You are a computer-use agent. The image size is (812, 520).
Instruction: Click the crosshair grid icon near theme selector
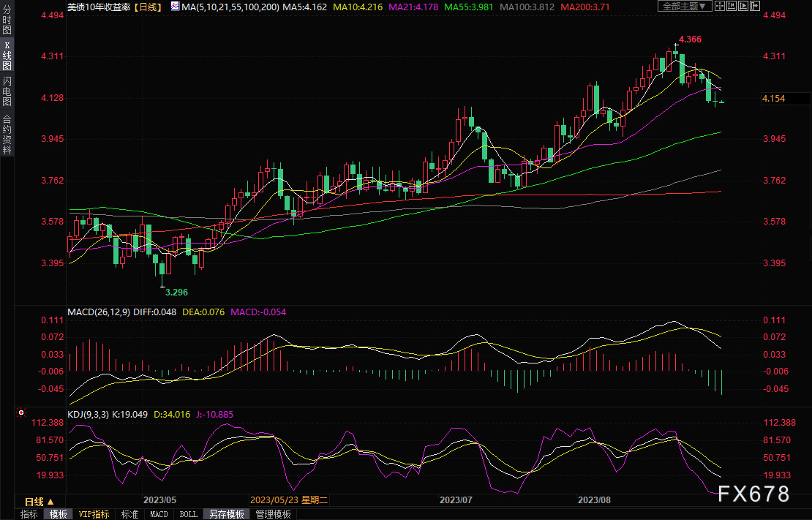(x=721, y=7)
